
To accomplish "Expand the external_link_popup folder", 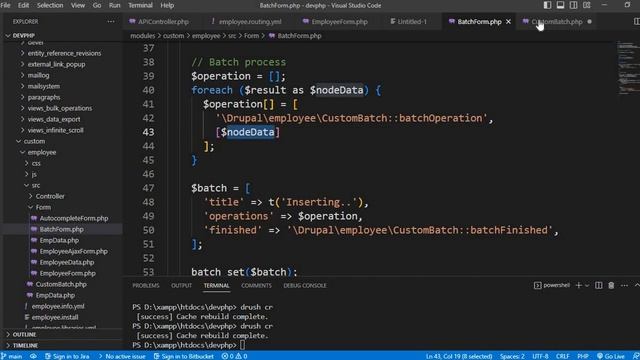I will [x=56, y=64].
